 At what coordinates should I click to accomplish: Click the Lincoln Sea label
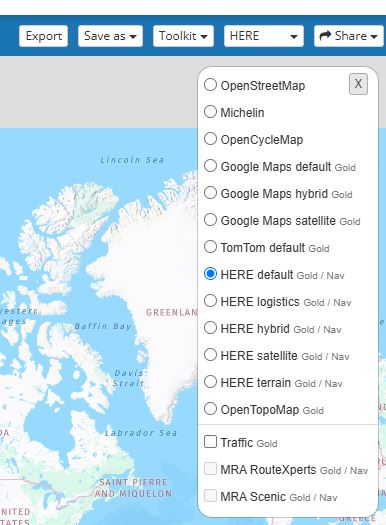pyautogui.click(x=132, y=160)
